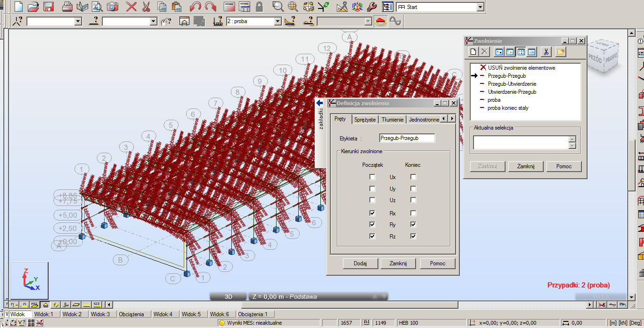644x328 pixels.
Task: Click Zamknij in Zwolnienie dialog
Action: click(526, 166)
